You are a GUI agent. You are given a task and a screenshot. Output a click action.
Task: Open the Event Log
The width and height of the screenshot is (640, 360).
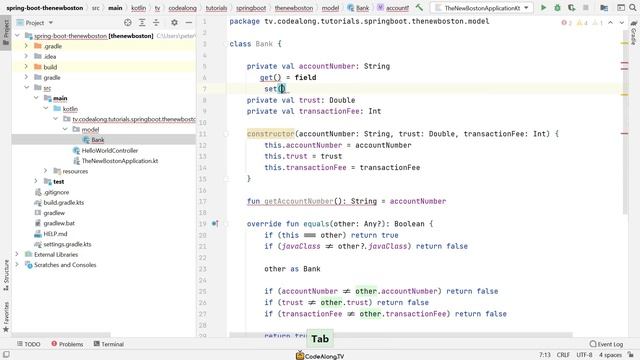(x=606, y=344)
